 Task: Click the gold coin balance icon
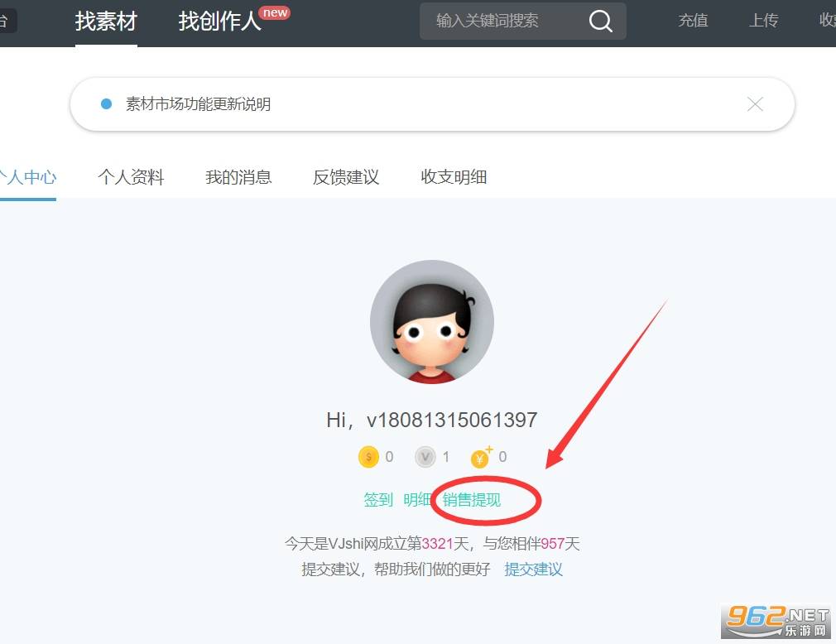pyautogui.click(x=368, y=457)
